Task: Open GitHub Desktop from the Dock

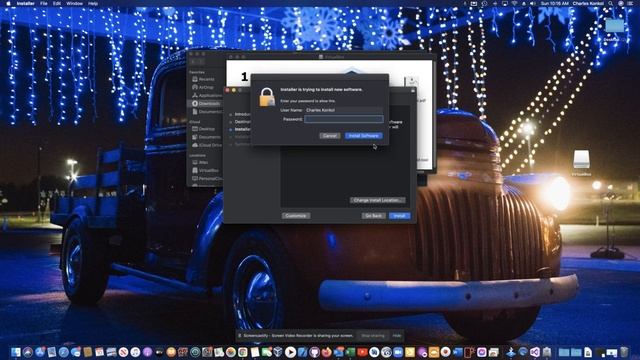Action: [314, 352]
